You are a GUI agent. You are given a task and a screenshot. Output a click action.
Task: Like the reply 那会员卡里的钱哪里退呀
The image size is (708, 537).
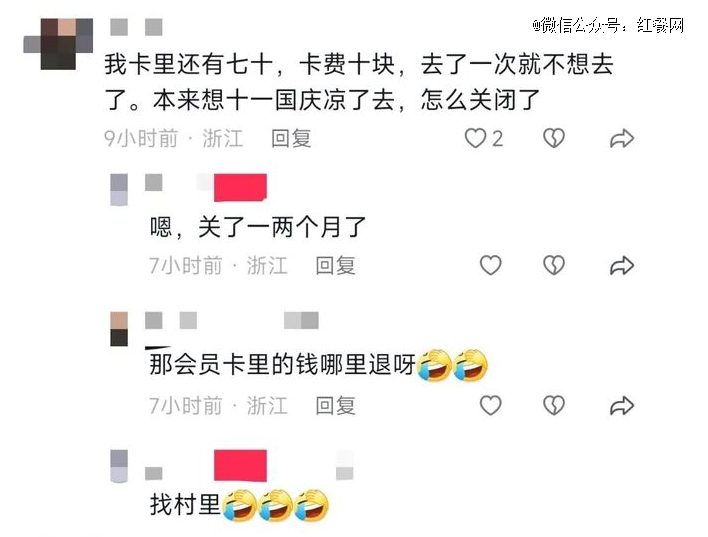click(x=490, y=405)
